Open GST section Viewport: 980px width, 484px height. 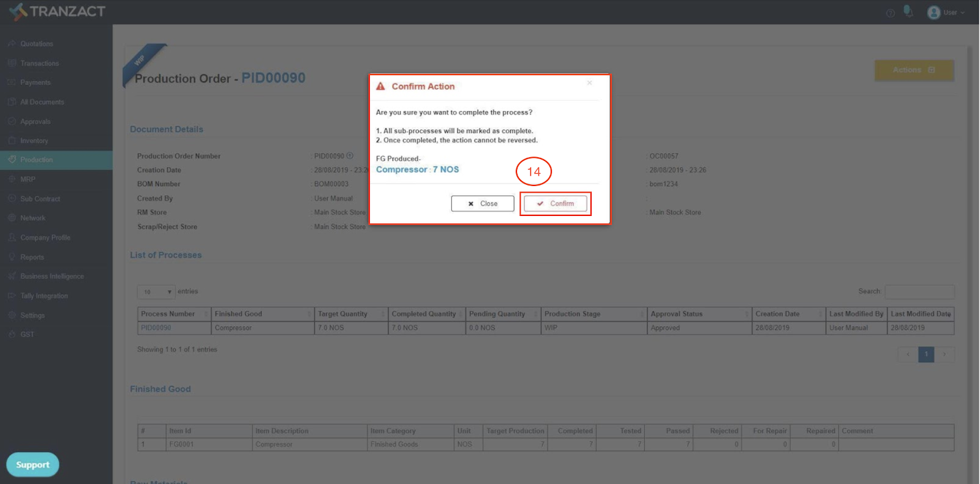27,334
